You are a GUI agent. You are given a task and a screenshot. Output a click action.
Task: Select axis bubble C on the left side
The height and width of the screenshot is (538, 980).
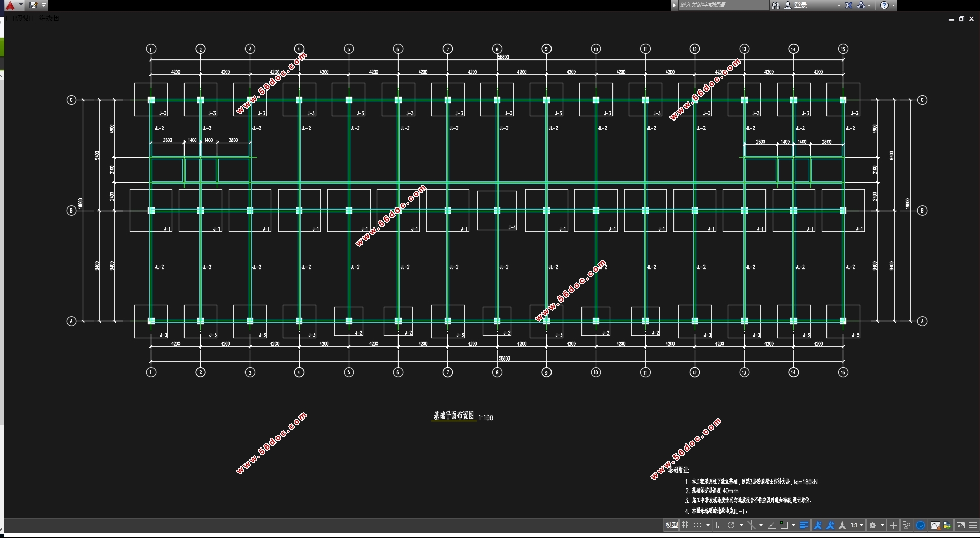tap(71, 100)
